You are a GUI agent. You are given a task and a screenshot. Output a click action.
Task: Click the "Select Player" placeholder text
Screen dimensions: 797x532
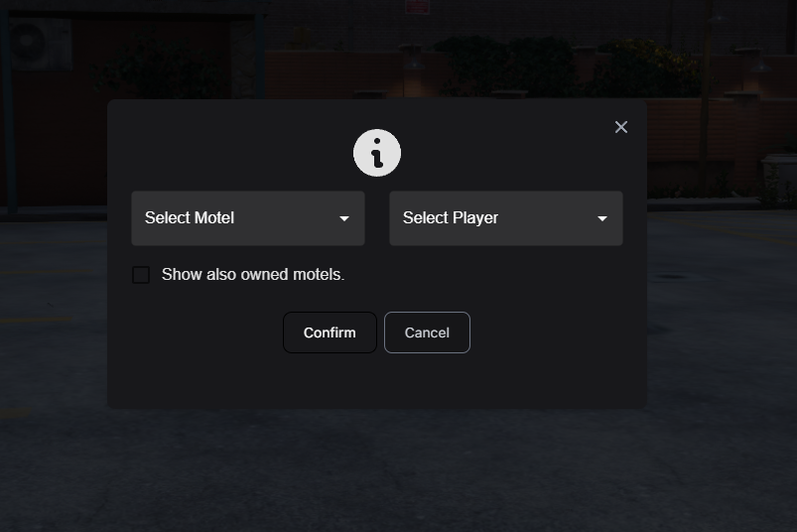click(451, 218)
